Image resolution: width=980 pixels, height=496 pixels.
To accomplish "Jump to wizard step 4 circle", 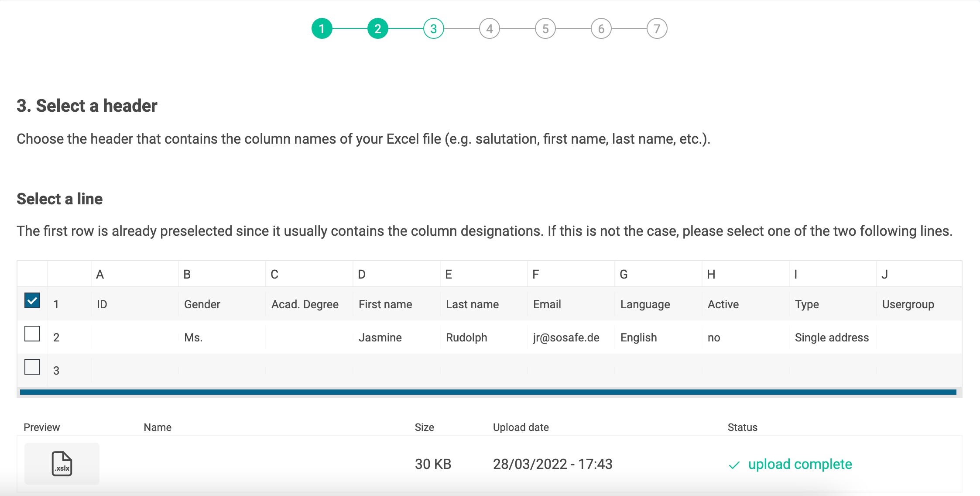I will (490, 29).
